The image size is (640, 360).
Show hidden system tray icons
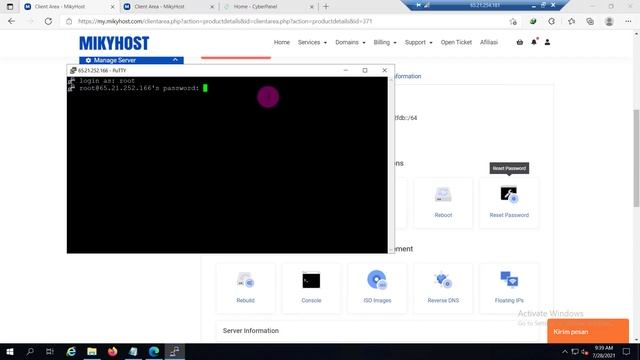click(565, 351)
